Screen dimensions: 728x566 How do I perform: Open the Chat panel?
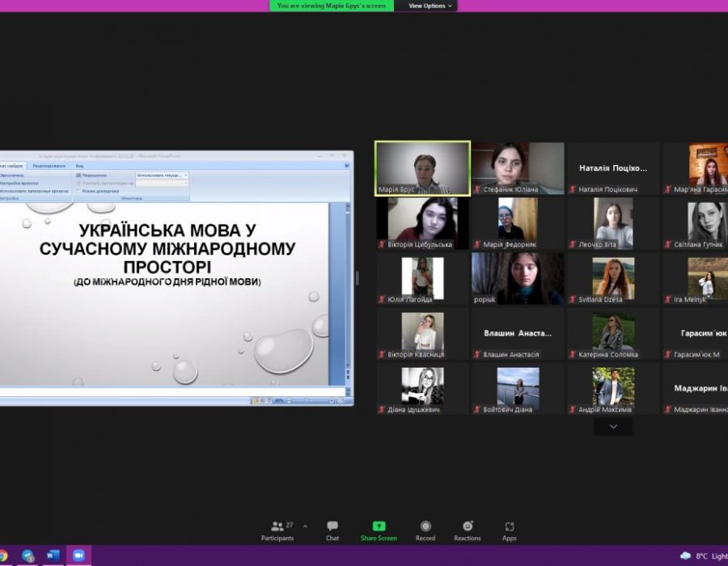click(332, 530)
